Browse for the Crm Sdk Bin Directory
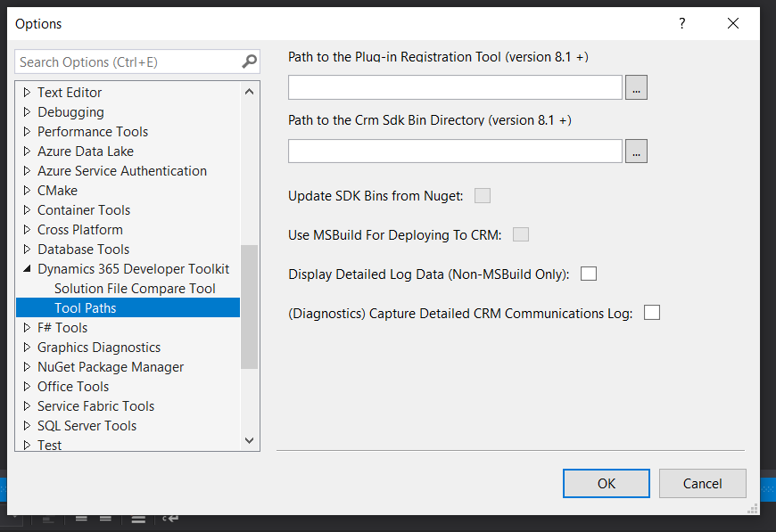This screenshot has height=532, width=776. pos(636,151)
